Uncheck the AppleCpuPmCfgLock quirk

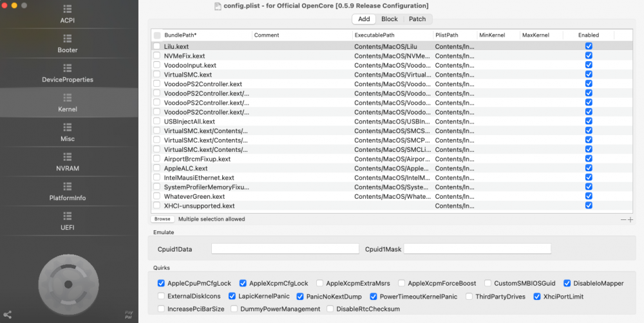click(x=161, y=283)
